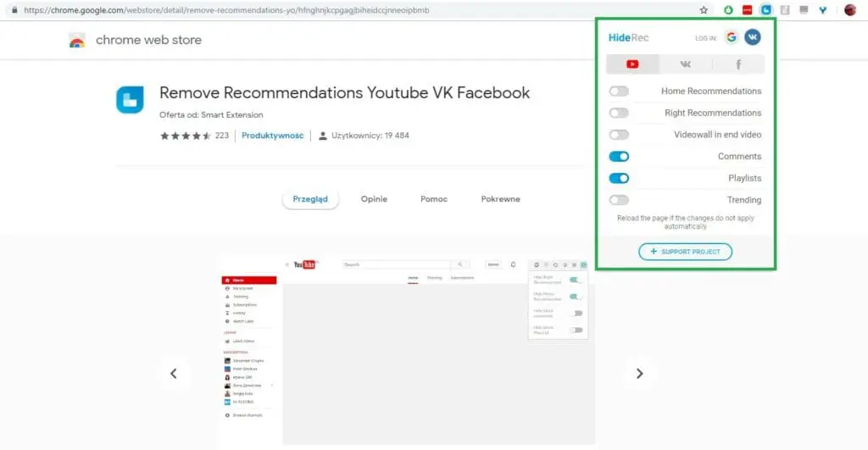Click the extension title heading

(x=344, y=92)
